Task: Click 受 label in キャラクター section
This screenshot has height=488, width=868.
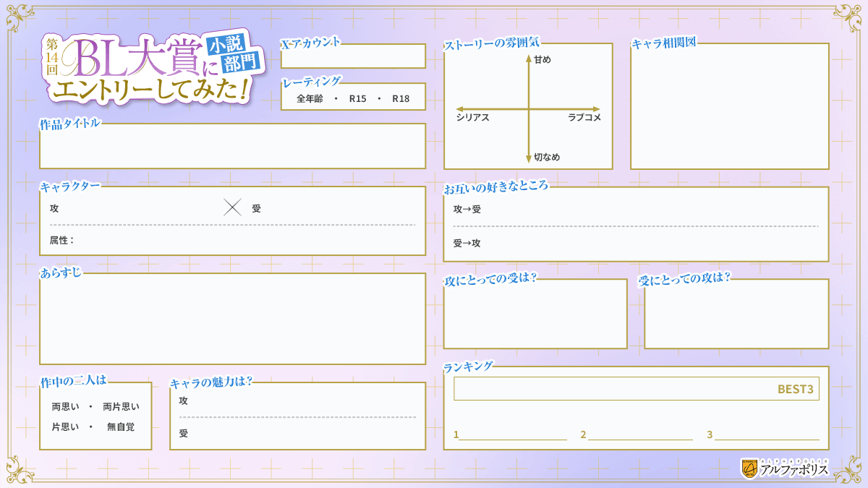Action: pos(256,208)
